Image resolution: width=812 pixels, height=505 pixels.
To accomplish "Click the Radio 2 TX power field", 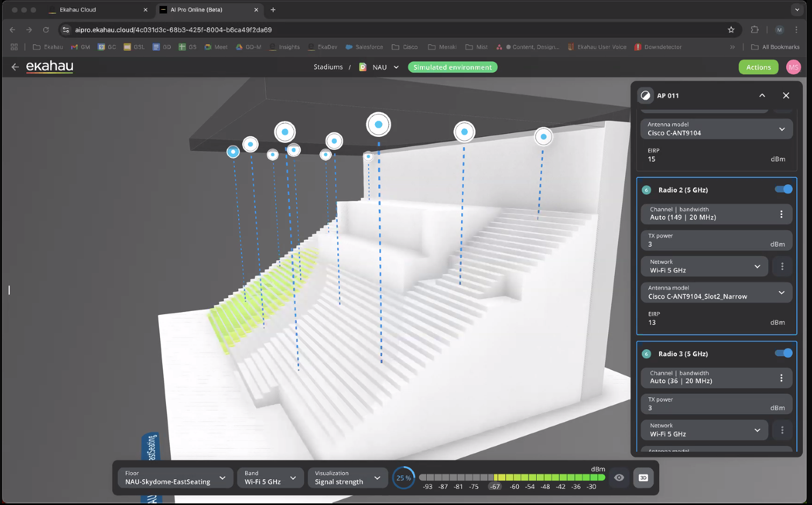I will click(716, 240).
